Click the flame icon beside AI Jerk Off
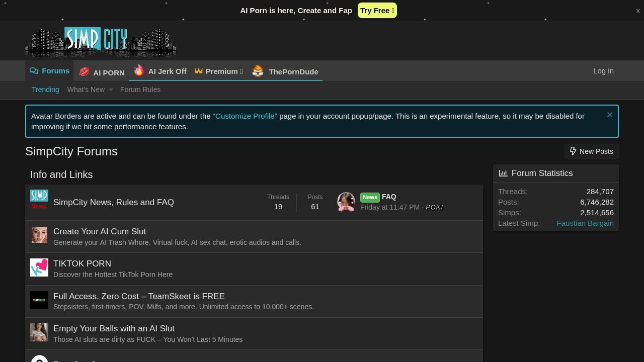This screenshot has height=362, width=644. (x=139, y=70)
